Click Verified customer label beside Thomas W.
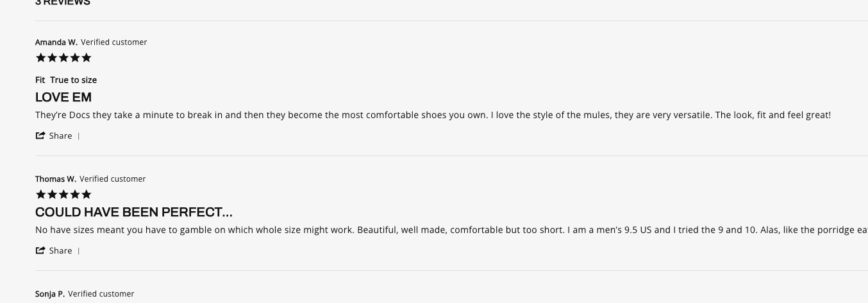The image size is (868, 303). coord(113,179)
